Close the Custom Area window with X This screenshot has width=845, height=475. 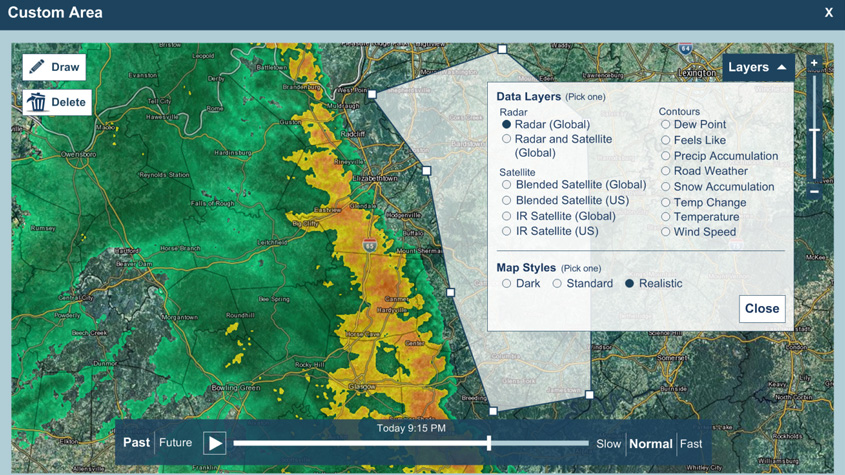pyautogui.click(x=828, y=13)
